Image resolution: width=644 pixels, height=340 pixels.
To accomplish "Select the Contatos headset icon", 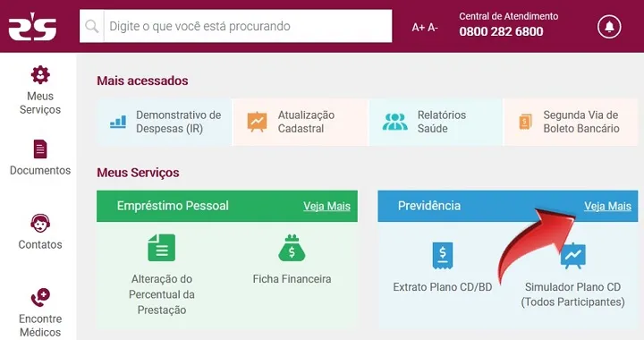I will point(40,224).
